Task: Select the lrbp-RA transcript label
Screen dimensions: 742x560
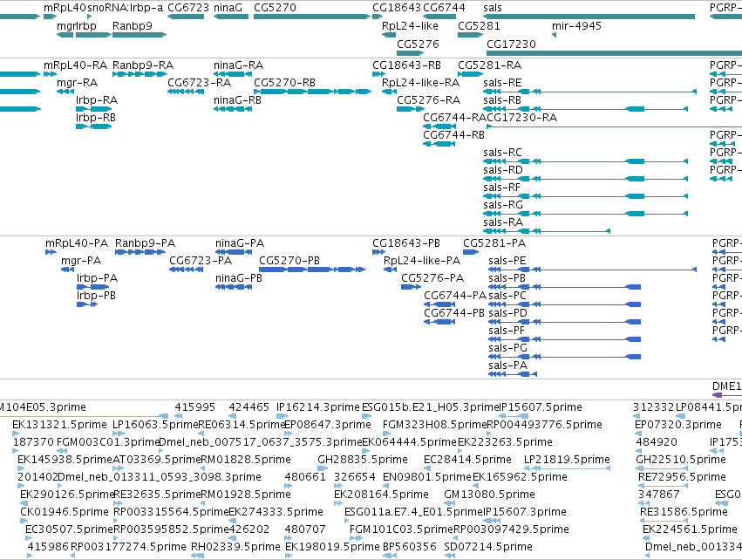Action: (x=97, y=100)
